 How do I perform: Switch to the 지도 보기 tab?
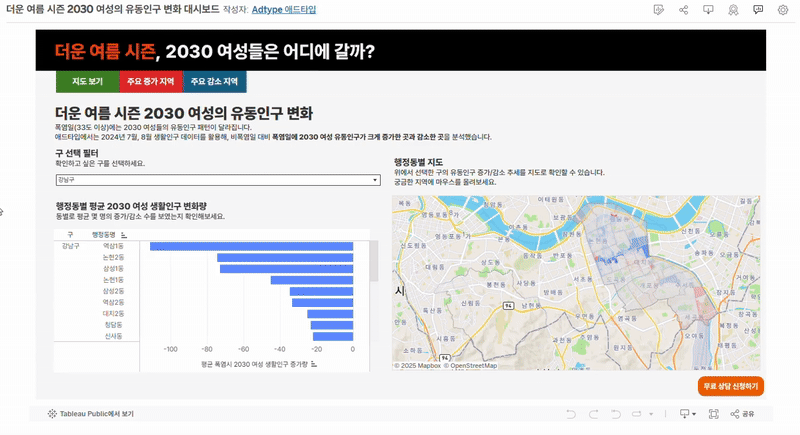click(x=87, y=82)
